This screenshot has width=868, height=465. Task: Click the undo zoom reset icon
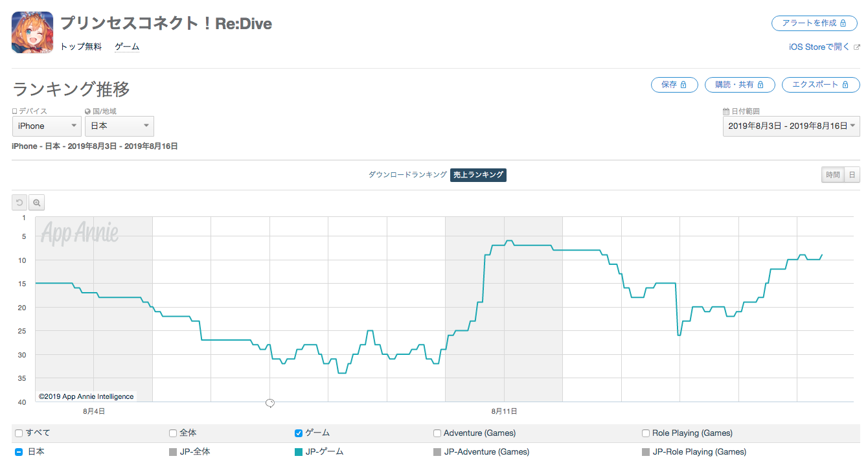19,203
